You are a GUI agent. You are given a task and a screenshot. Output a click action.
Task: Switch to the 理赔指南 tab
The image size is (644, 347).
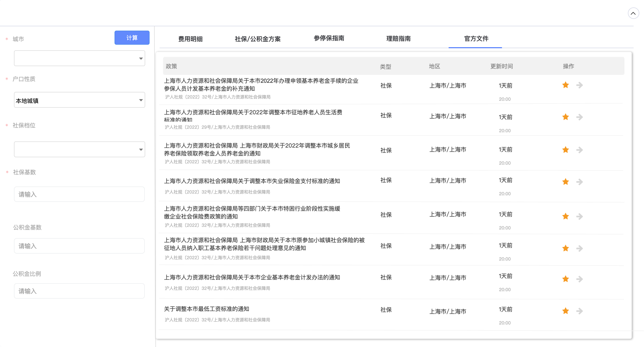[398, 39]
